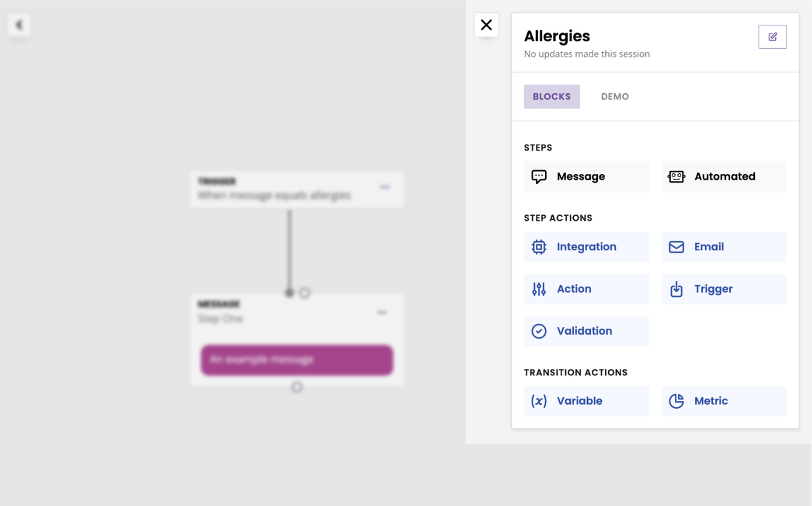Open the Step One block options menu
This screenshot has height=506, width=812.
point(382,312)
